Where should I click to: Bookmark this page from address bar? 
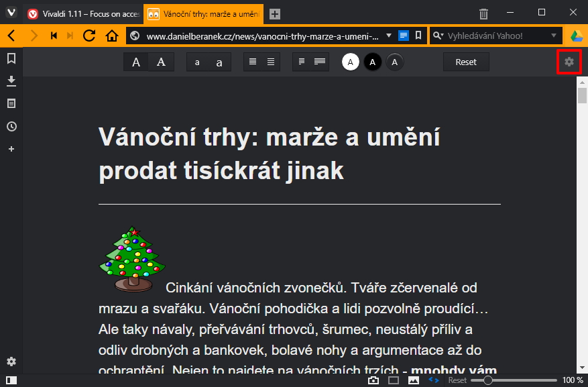(x=418, y=36)
